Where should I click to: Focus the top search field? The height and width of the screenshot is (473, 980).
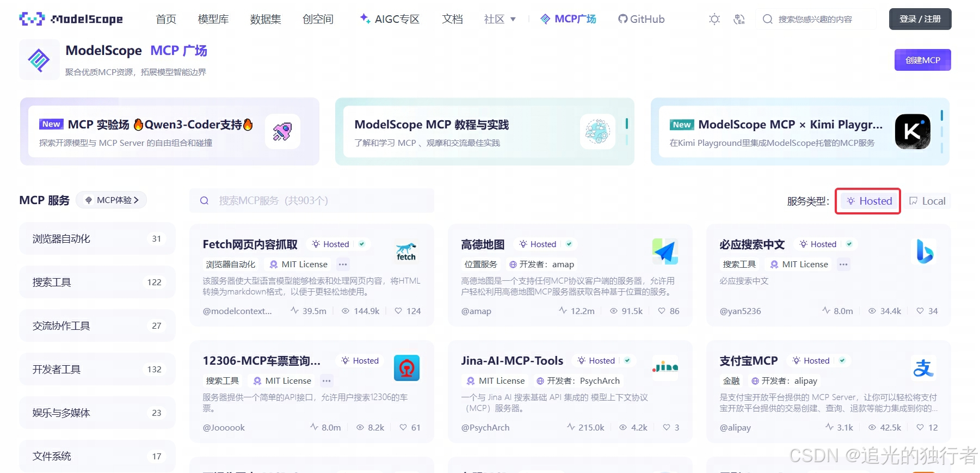816,19
